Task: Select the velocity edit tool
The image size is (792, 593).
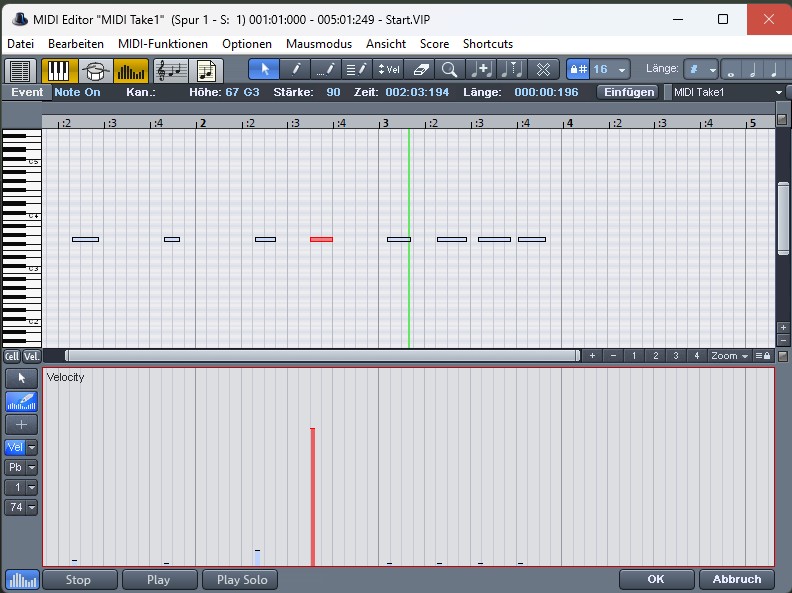Action: tap(389, 69)
